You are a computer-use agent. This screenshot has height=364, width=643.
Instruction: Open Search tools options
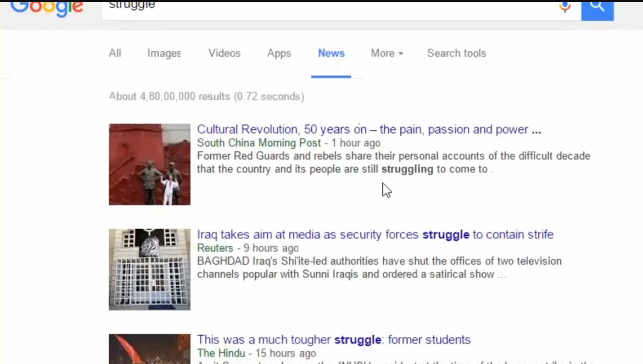[456, 53]
